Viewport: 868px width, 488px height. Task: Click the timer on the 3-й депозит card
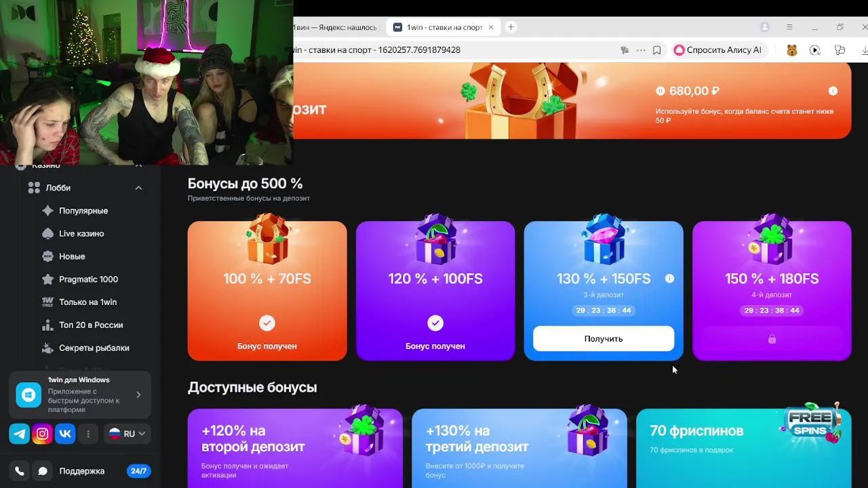(x=604, y=310)
